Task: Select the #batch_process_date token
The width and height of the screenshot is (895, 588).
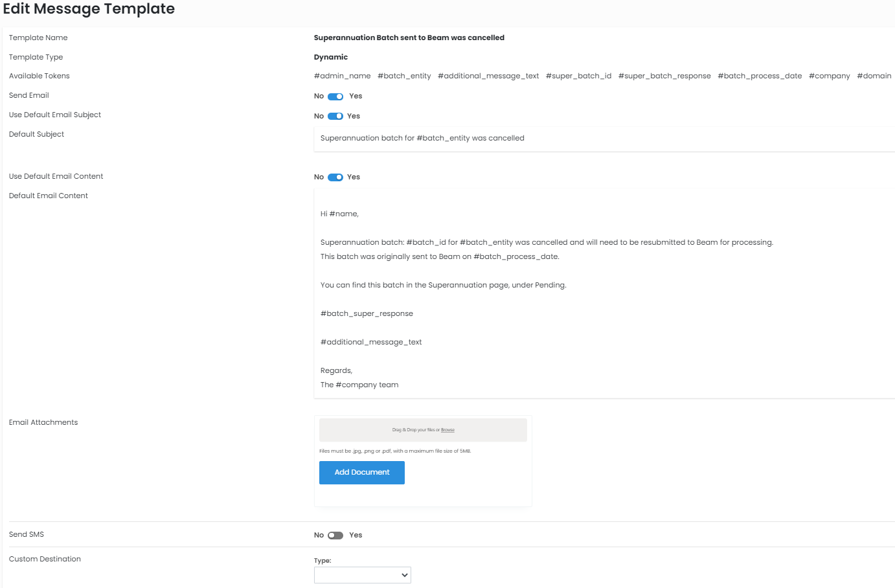Action: [760, 76]
